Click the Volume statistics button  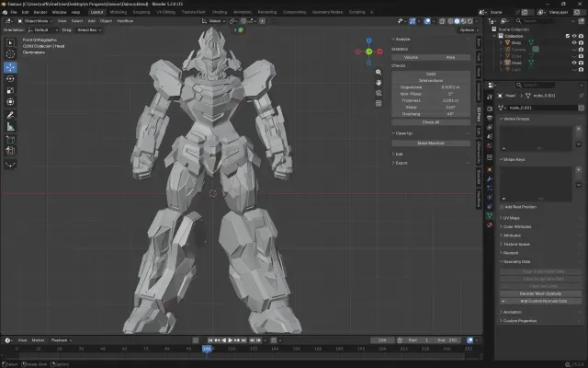coord(411,57)
